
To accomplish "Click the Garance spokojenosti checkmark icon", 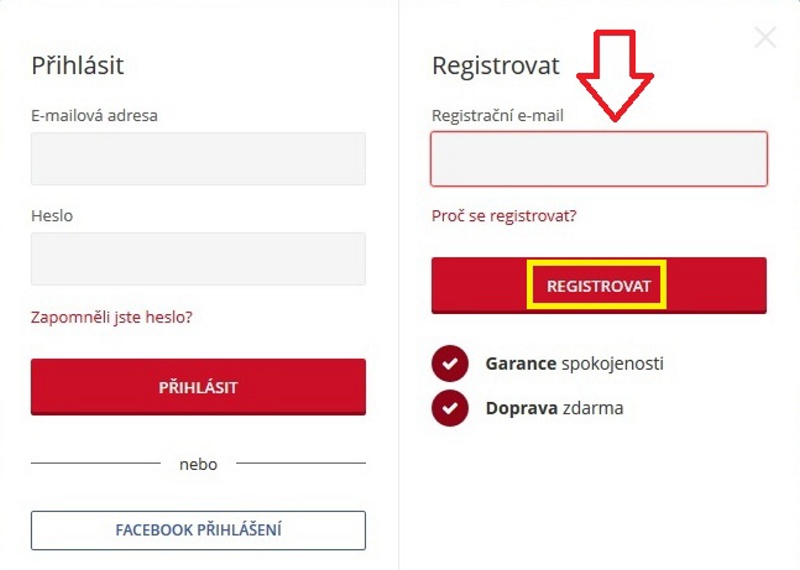I will click(x=450, y=363).
